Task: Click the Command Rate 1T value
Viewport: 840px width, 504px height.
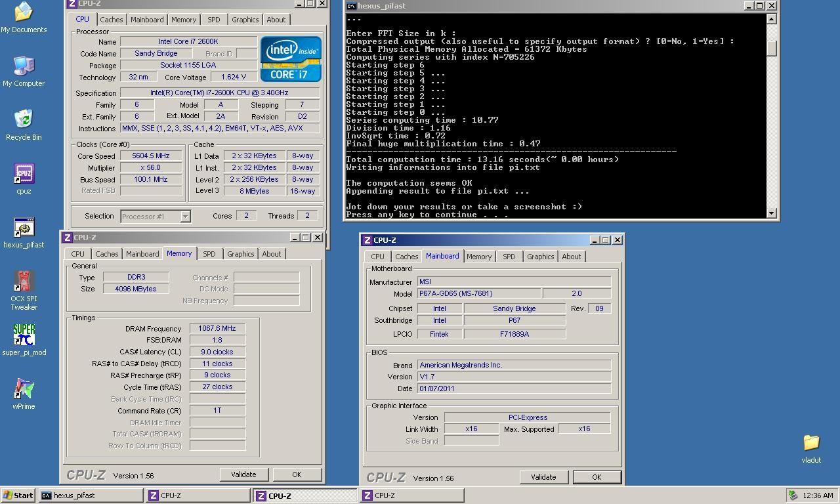Action: point(217,410)
